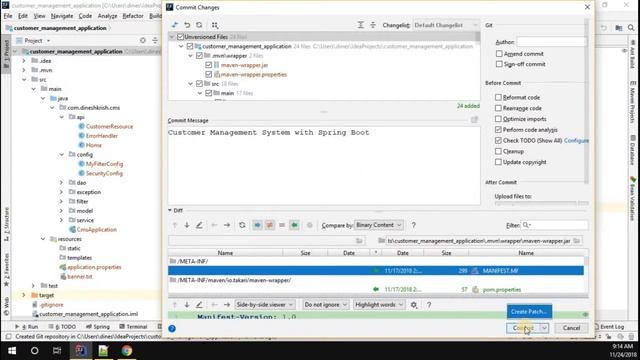The width and height of the screenshot is (640, 360).
Task: Open the Windows Start menu
Action: (x=12, y=351)
